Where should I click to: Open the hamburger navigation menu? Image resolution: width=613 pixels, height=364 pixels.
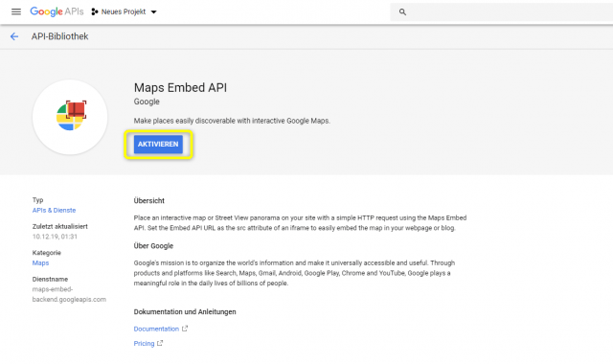(x=16, y=11)
